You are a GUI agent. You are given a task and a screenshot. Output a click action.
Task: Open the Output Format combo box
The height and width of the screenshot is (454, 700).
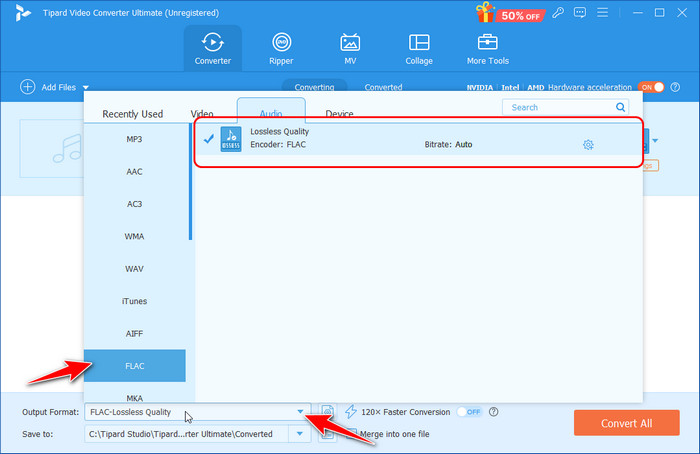click(x=197, y=412)
